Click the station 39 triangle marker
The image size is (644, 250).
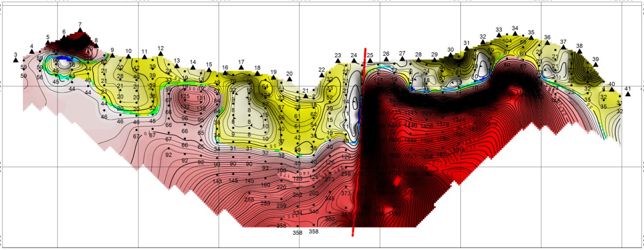[595, 65]
